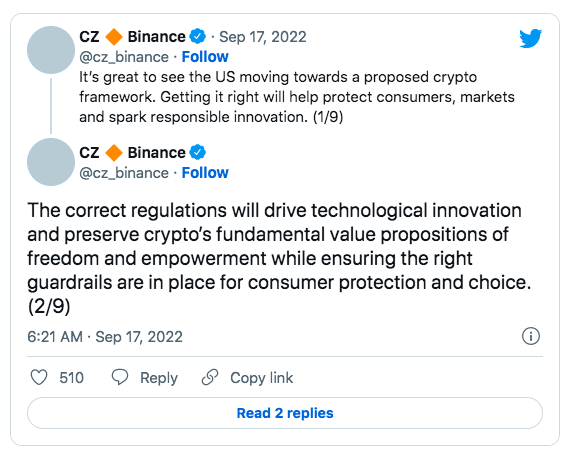Image resolution: width=570 pixels, height=460 pixels.
Task: Click verified badge on second tweet author
Action: coord(198,152)
